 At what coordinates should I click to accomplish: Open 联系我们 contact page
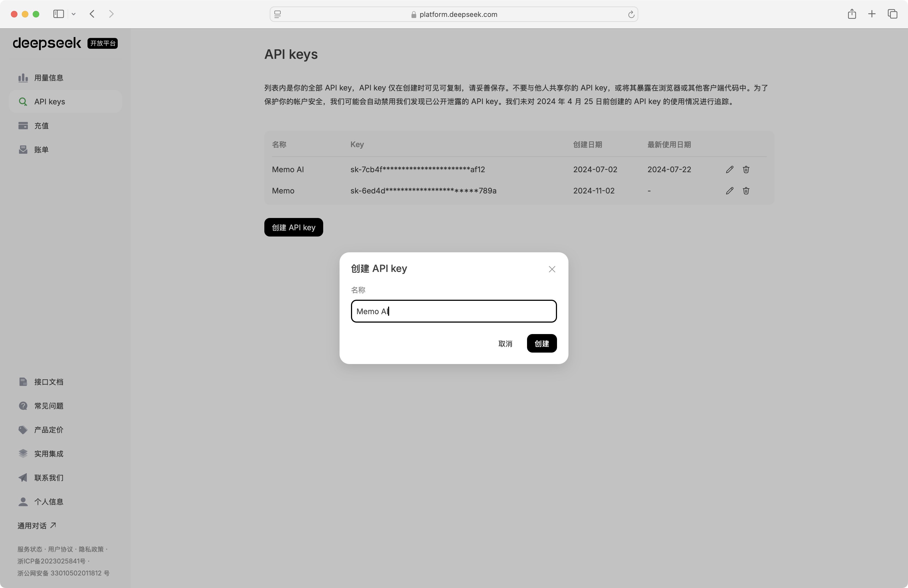(x=65, y=478)
